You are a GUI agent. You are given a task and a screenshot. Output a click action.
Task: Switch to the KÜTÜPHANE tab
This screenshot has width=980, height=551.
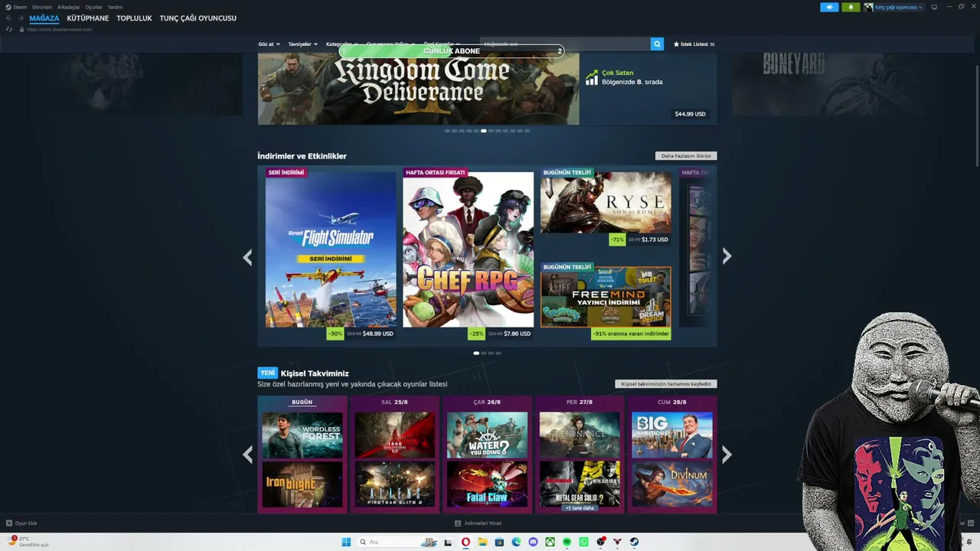click(88, 18)
